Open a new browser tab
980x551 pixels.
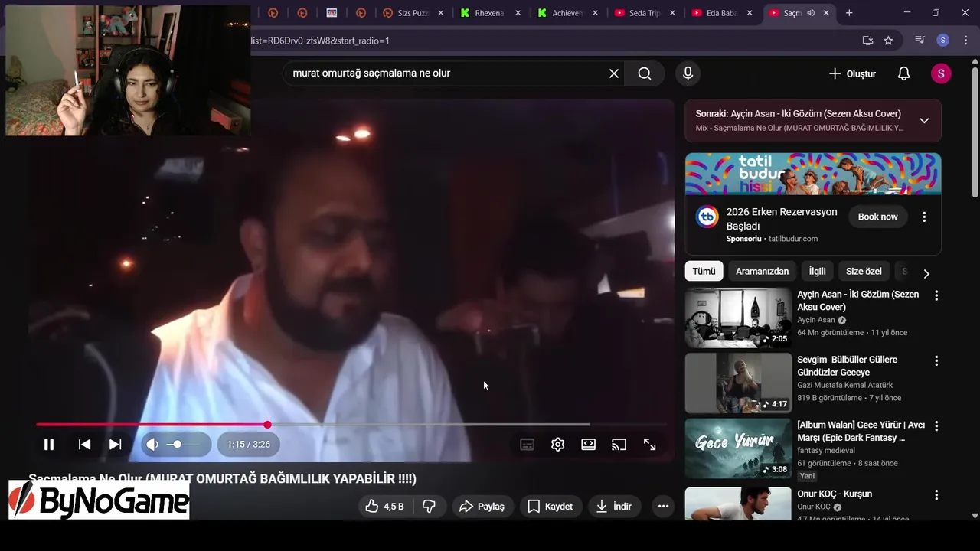coord(849,13)
